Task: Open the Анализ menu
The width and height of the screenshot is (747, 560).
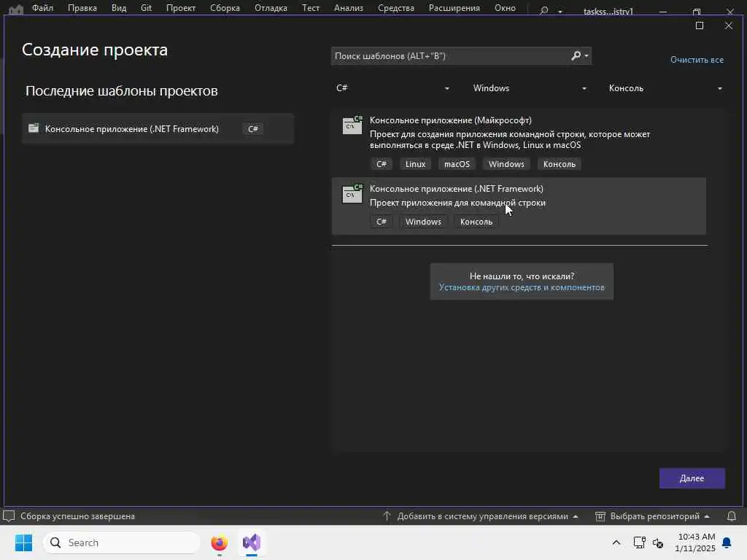Action: (x=348, y=8)
